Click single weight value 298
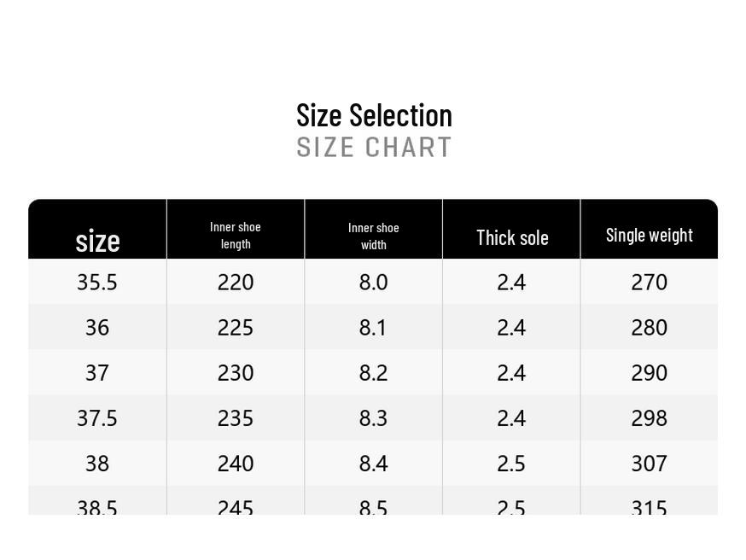 tap(649, 418)
